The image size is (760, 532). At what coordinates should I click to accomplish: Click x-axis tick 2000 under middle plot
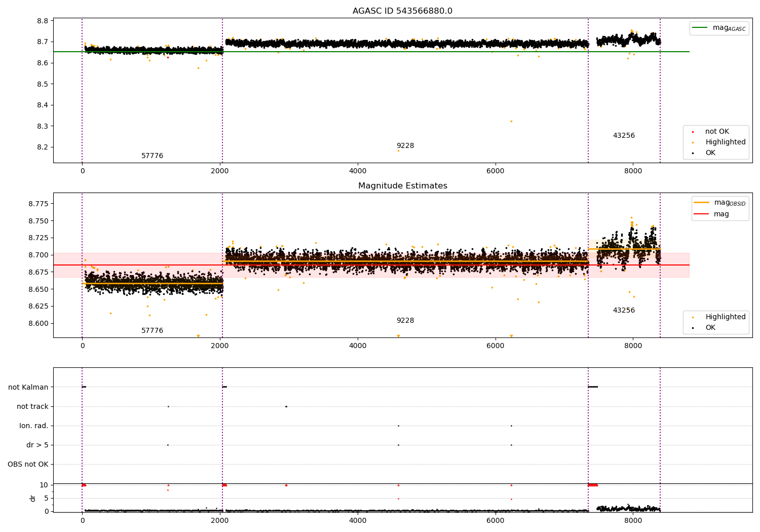(x=220, y=346)
